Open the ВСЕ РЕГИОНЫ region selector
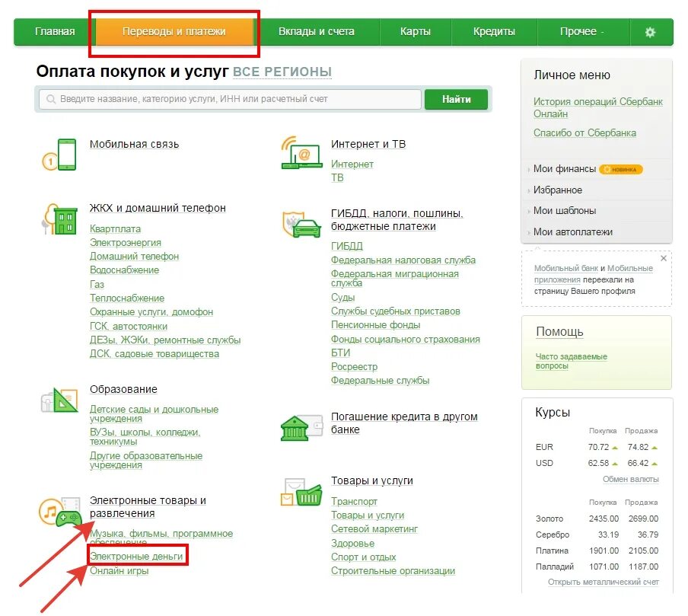 point(282,72)
